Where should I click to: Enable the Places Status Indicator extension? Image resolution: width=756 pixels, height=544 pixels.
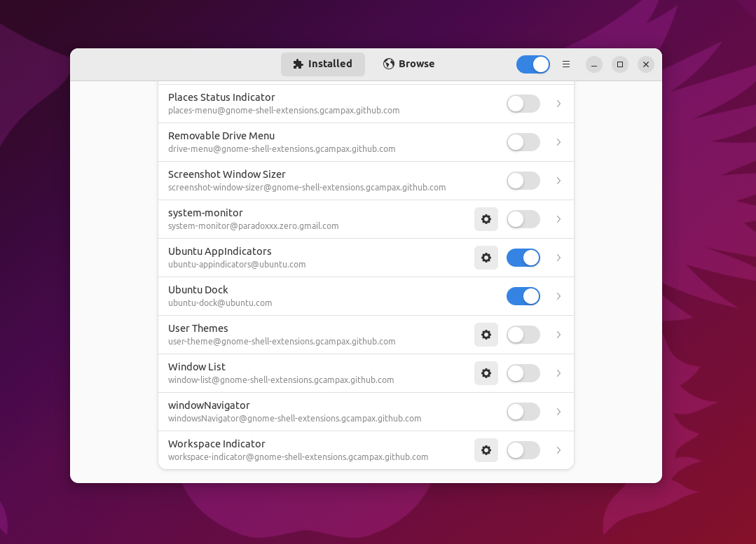(x=523, y=104)
